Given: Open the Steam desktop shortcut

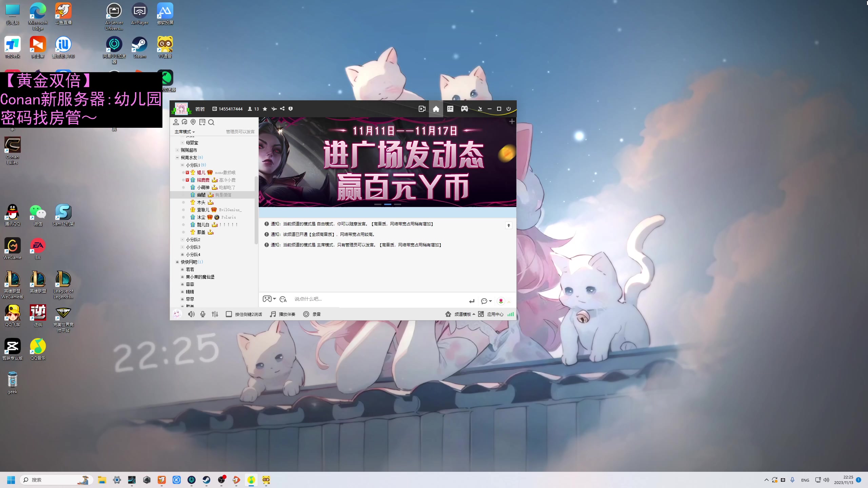Looking at the screenshot, I should (x=139, y=47).
